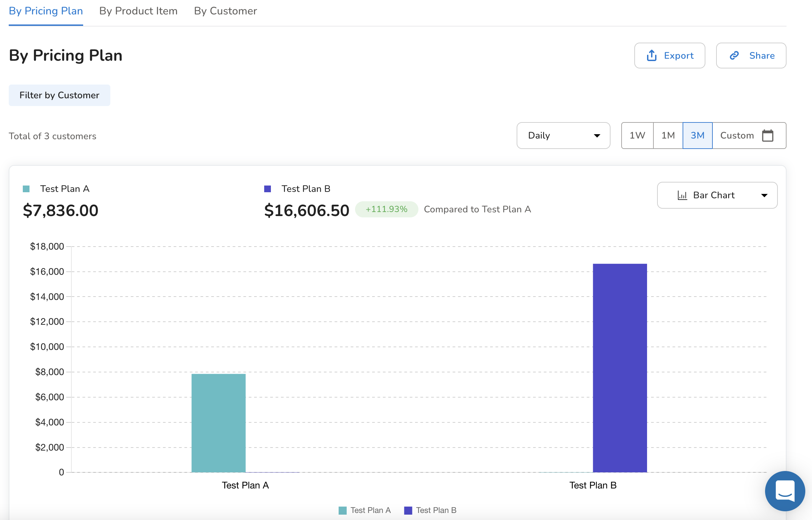Choose the Custom date range option
This screenshot has height=520, width=812.
pyautogui.click(x=737, y=136)
